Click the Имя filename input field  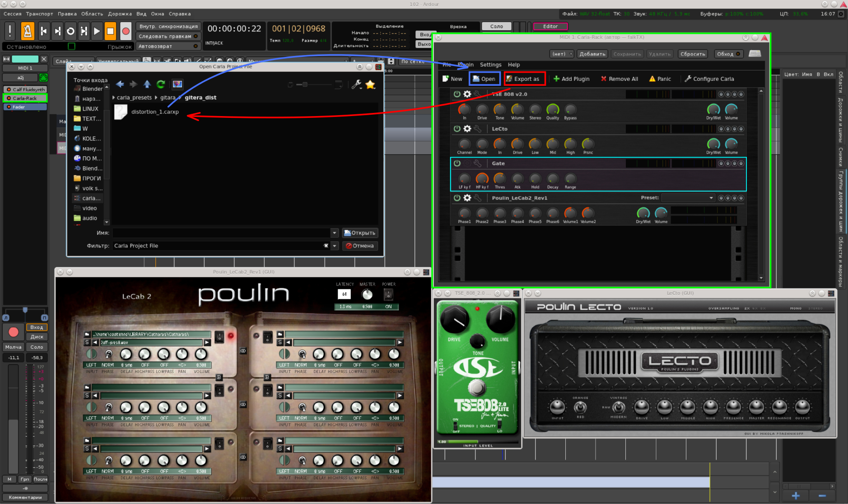(x=221, y=233)
